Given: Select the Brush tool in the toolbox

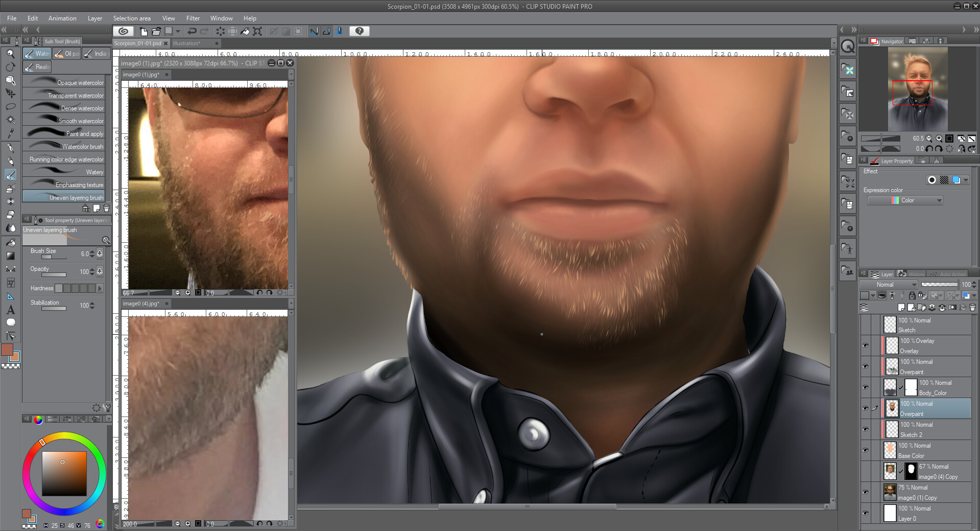Looking at the screenshot, I should [x=10, y=175].
